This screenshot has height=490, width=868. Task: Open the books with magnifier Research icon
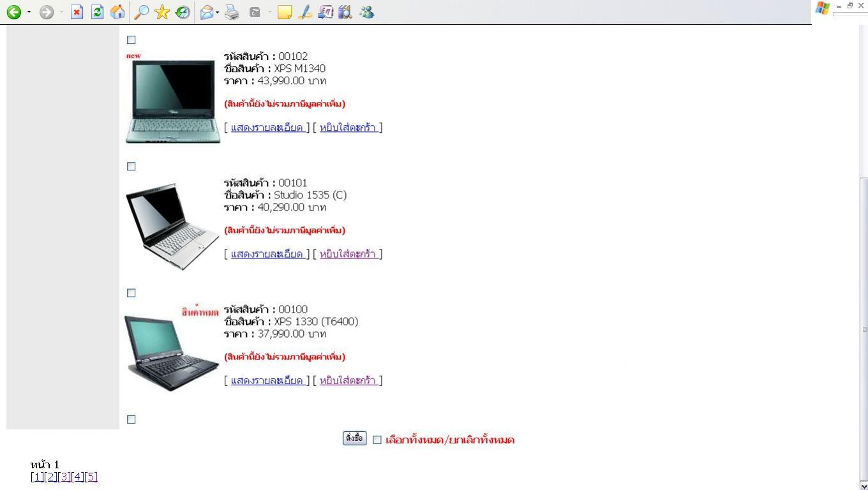click(345, 12)
